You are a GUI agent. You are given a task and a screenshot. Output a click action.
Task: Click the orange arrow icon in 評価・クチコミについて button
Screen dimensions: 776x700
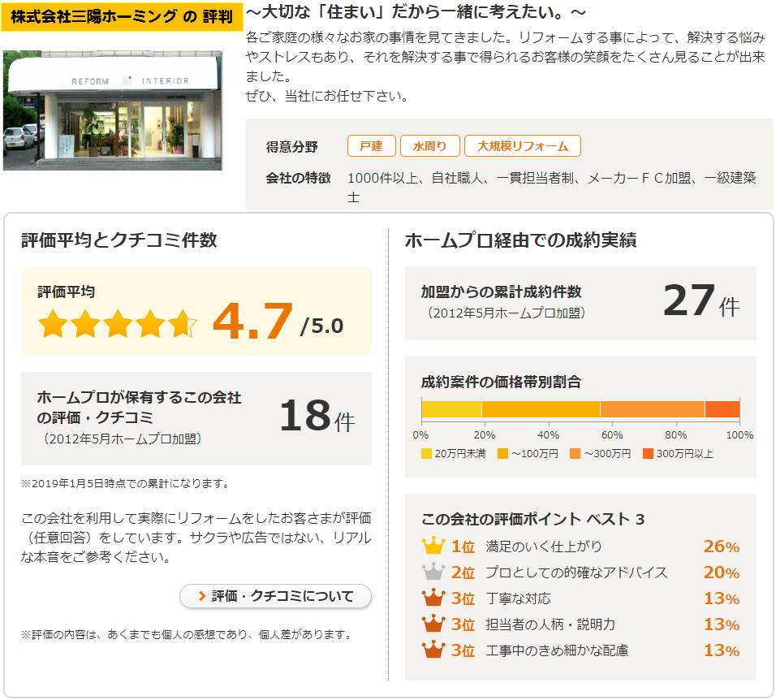click(202, 596)
